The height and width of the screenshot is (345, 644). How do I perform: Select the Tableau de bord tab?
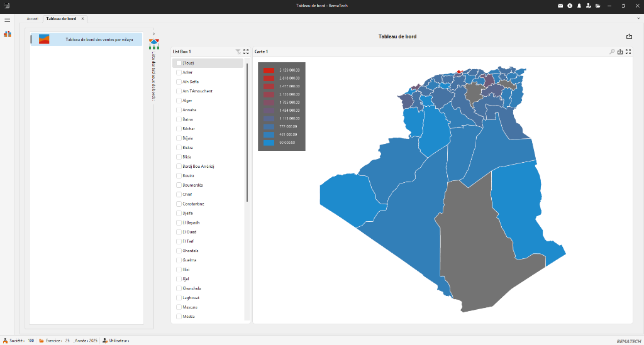point(61,18)
